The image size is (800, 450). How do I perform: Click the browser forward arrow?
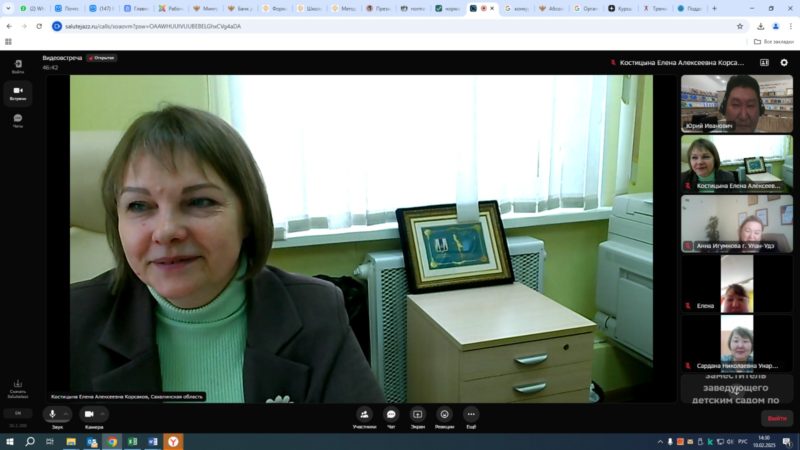pos(24,26)
